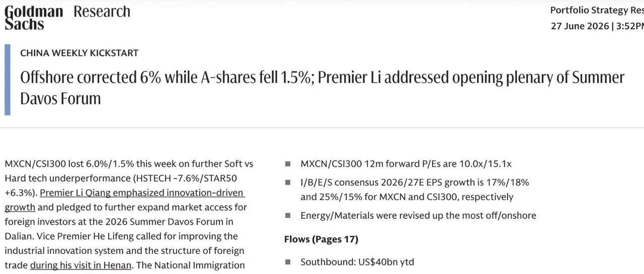Click the Offshore corrected 6% headline
The image size is (644, 274).
322,87
